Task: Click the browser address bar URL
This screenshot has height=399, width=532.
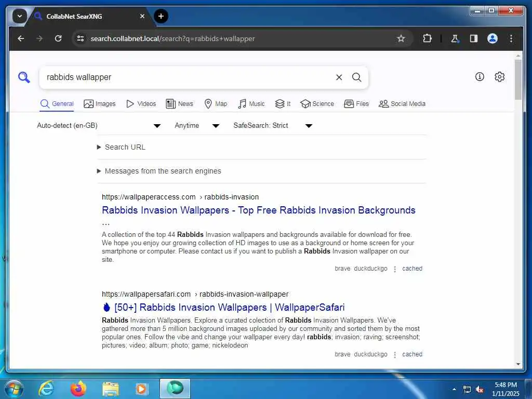Action: pyautogui.click(x=172, y=38)
